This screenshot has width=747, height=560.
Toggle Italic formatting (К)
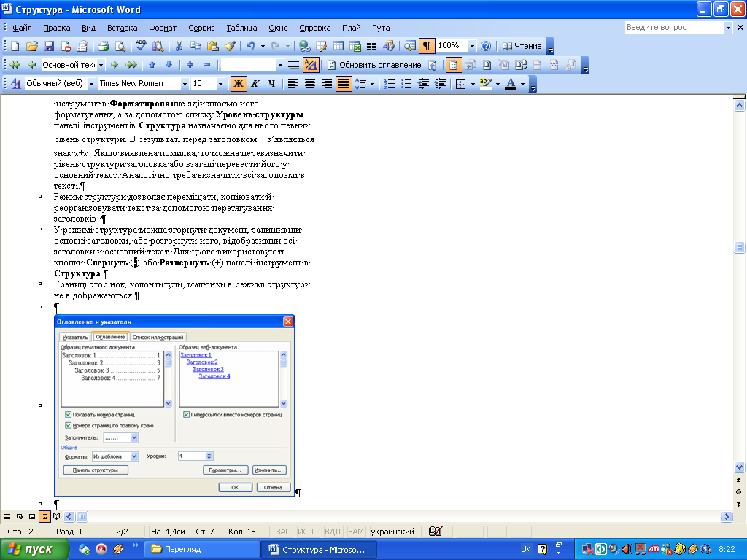point(255,84)
